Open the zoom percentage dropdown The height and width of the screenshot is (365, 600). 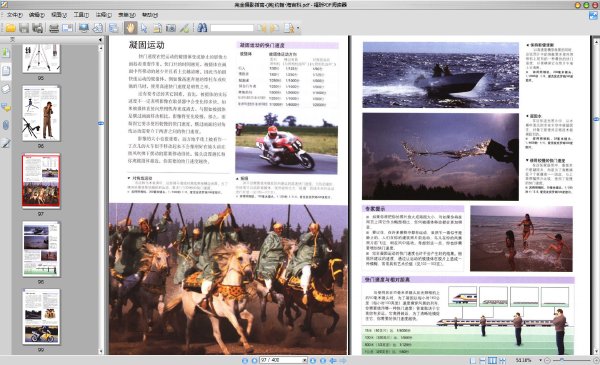coord(540,360)
